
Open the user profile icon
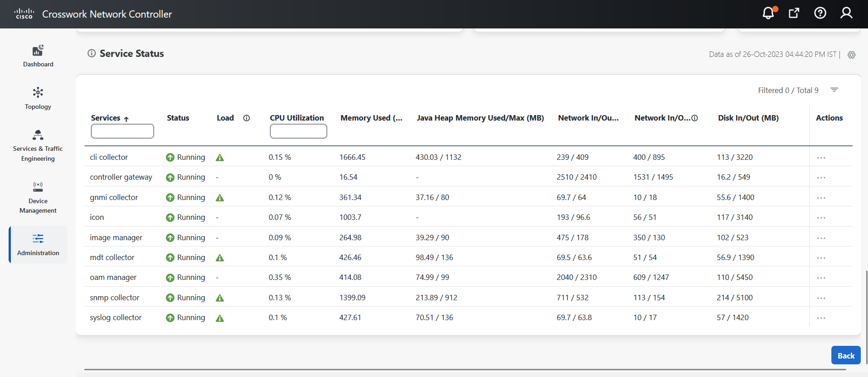(846, 13)
